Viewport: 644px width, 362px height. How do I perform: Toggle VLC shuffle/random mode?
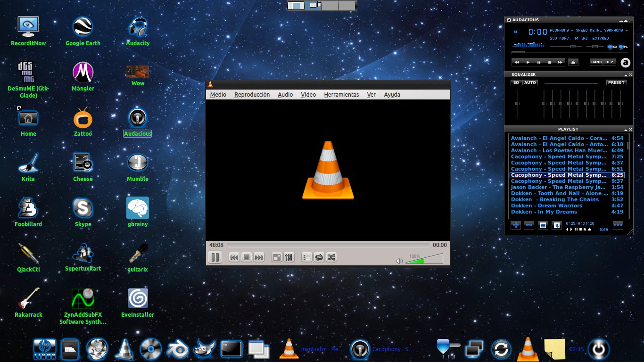point(331,257)
